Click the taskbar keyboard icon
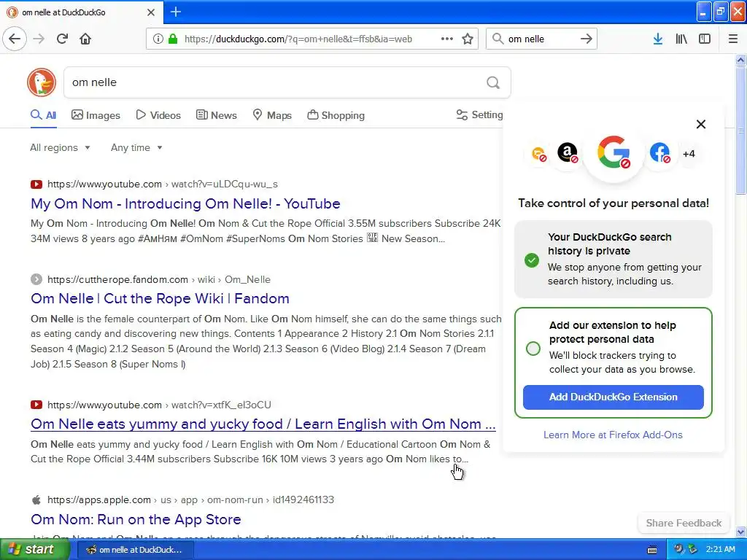 point(652,550)
